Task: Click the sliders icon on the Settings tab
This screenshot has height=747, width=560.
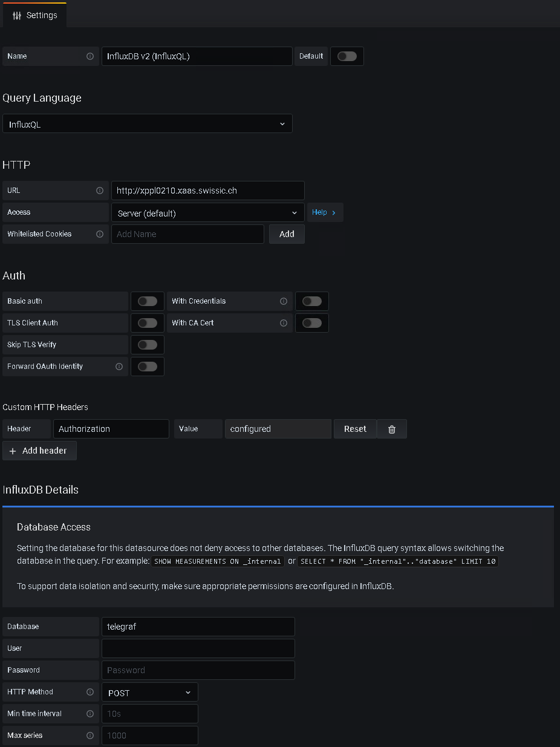Action: (17, 15)
